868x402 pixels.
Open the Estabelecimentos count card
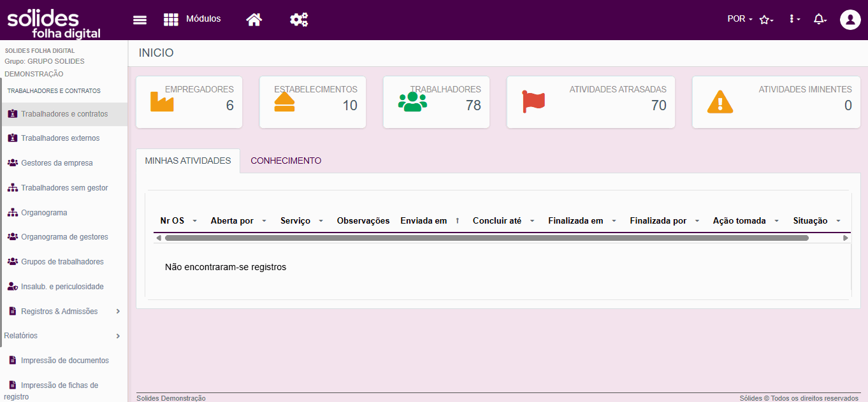click(313, 102)
